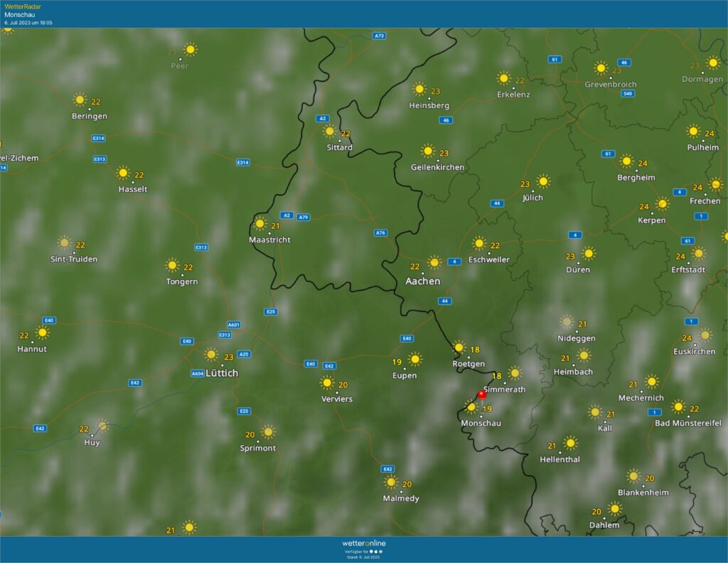Select the sun icon above Tongern
This screenshot has height=563, width=728.
tap(172, 265)
